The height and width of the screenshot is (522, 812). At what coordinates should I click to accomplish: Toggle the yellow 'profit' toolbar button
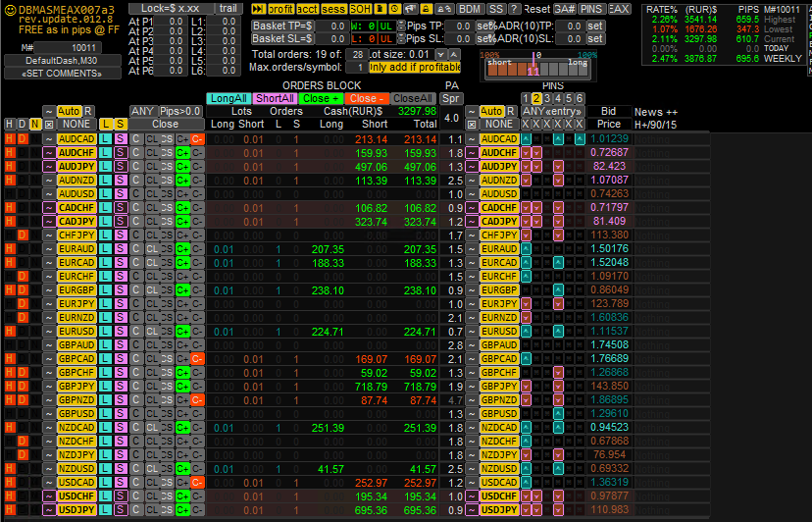(x=280, y=9)
